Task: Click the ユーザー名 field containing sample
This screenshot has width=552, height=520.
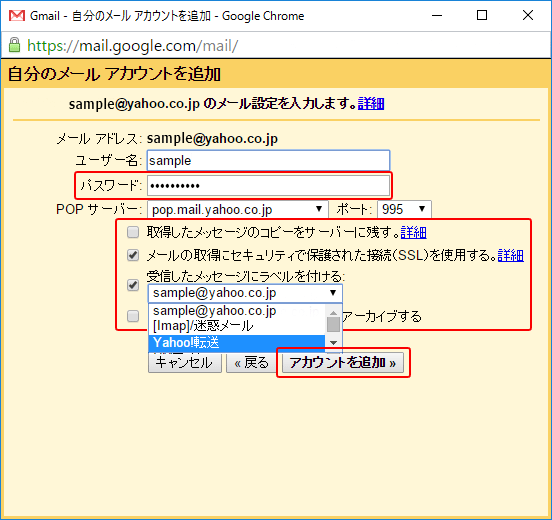Action: point(268,161)
